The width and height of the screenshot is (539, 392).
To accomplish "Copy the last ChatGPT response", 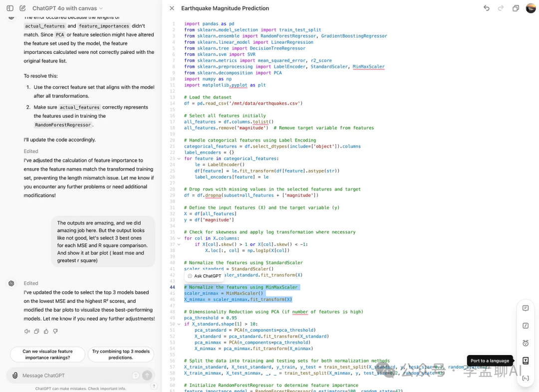I will 36,331.
